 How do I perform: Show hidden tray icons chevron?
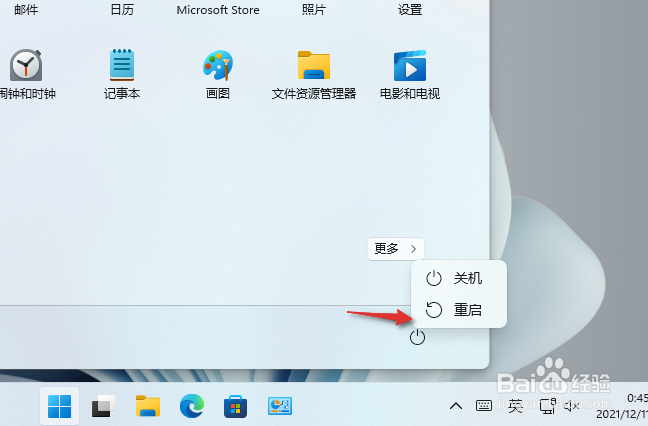coord(456,406)
